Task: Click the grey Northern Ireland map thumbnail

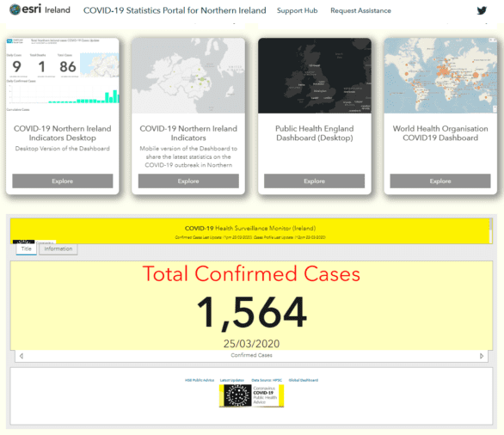Action: coord(188,76)
